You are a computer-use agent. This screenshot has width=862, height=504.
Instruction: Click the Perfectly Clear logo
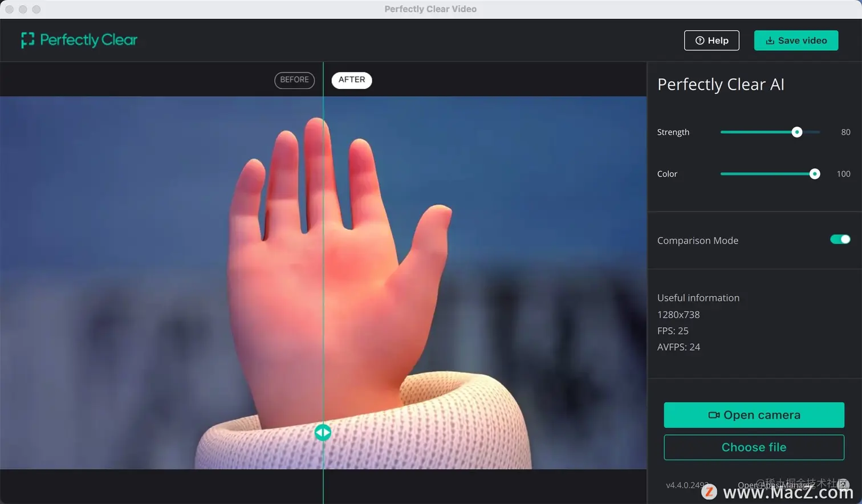tap(79, 40)
